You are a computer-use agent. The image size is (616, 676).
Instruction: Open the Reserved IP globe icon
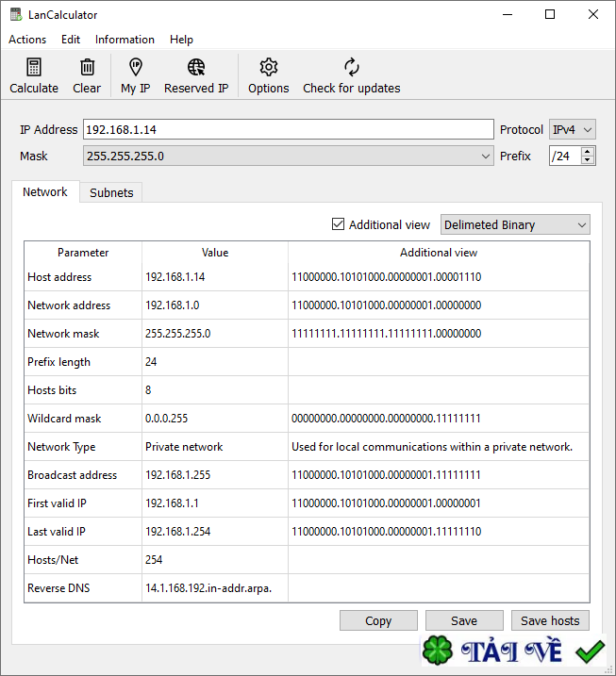pos(196,68)
